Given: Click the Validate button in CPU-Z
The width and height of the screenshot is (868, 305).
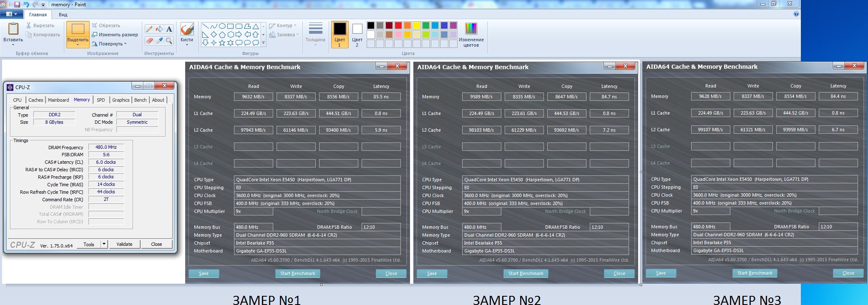Looking at the screenshot, I should tap(124, 244).
